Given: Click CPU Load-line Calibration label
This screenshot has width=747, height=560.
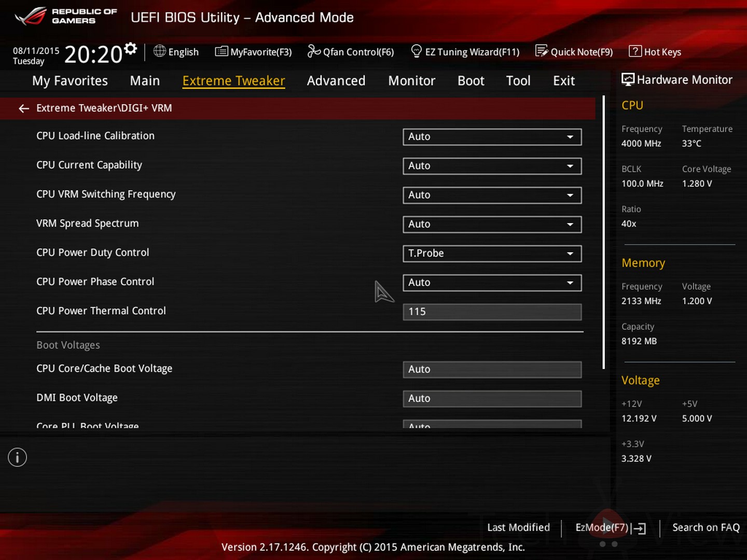Looking at the screenshot, I should coord(95,136).
